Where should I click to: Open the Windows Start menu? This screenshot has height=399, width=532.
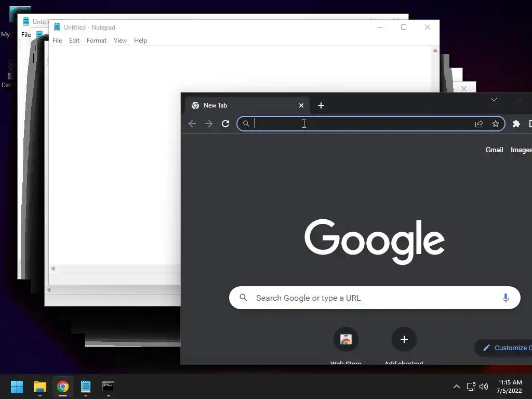tap(17, 387)
